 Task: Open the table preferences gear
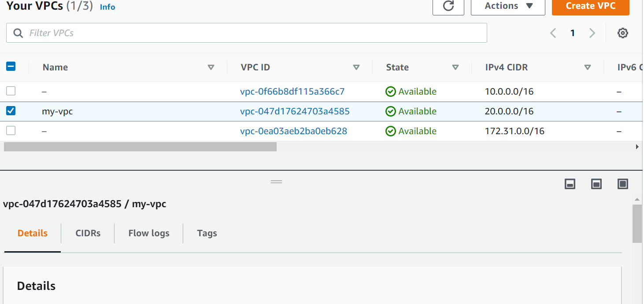(622, 33)
